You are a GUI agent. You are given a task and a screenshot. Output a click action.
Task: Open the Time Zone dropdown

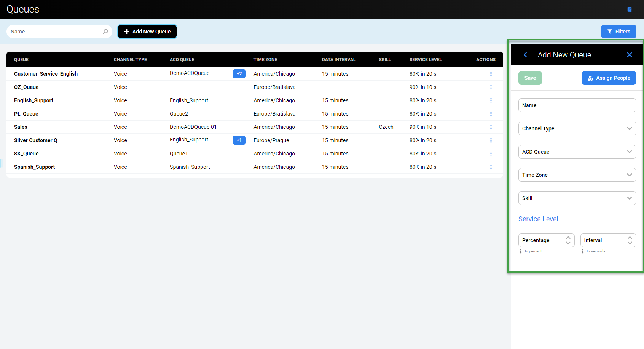point(577,175)
